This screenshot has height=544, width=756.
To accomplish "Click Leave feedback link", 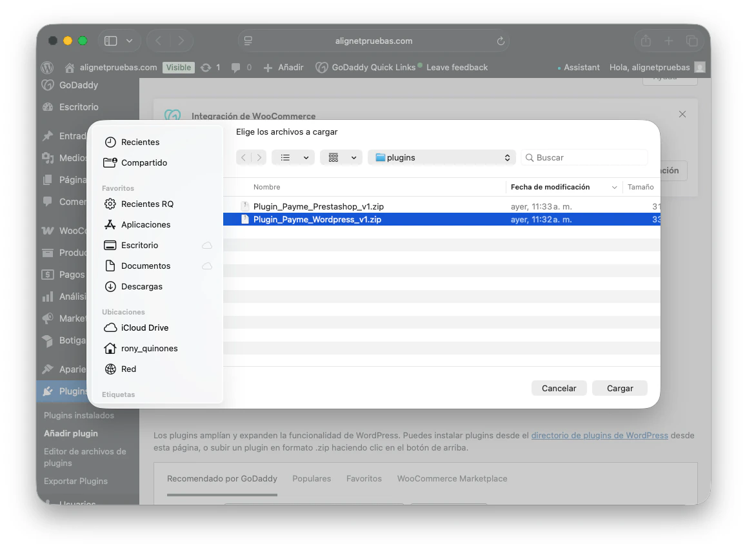I will point(457,68).
